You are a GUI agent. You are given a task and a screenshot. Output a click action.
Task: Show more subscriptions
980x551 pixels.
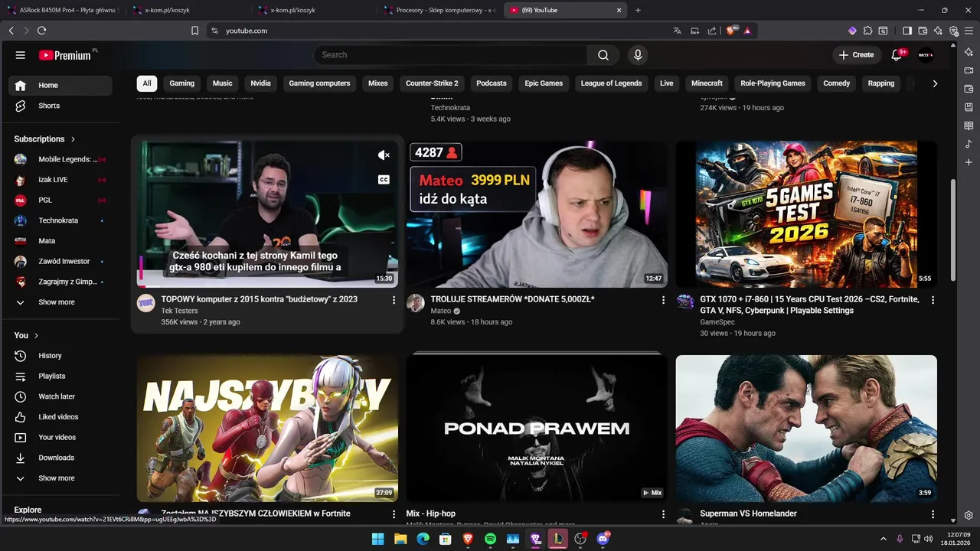click(x=60, y=302)
